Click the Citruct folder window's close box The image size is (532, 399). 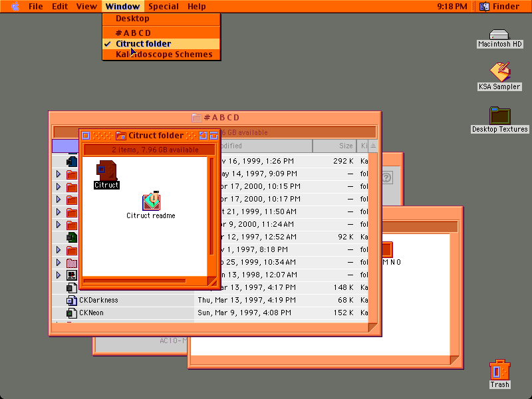click(x=86, y=136)
